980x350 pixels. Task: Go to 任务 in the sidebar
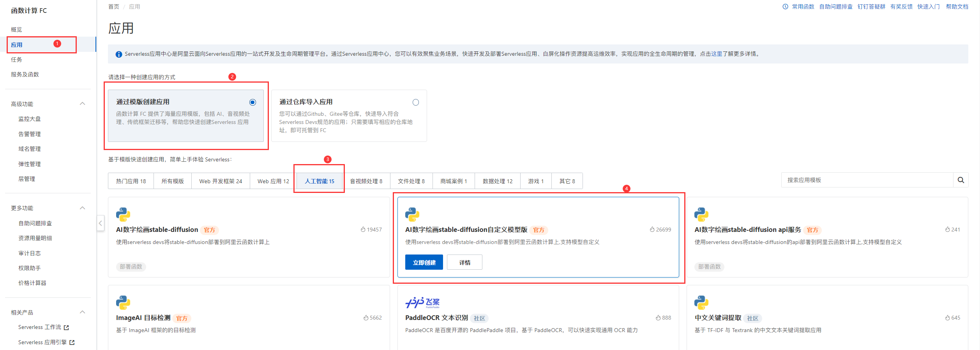coord(16,60)
